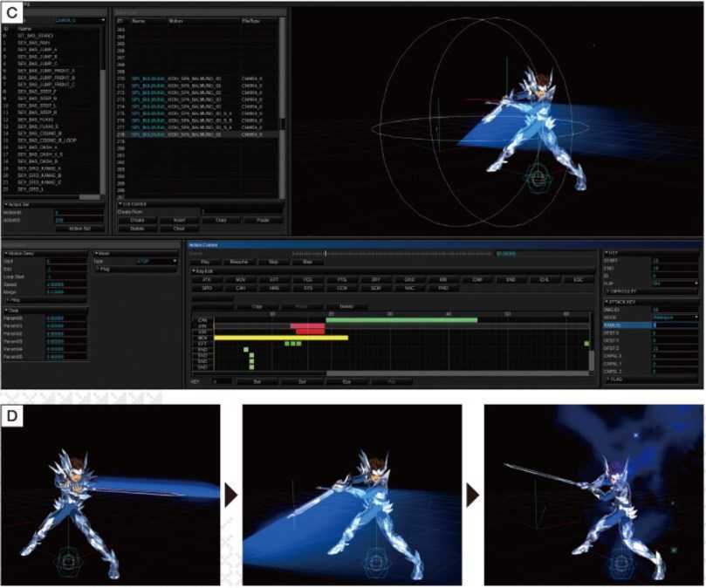The image size is (706, 588).
Task: Click the Param00 value field
Action: pos(66,318)
